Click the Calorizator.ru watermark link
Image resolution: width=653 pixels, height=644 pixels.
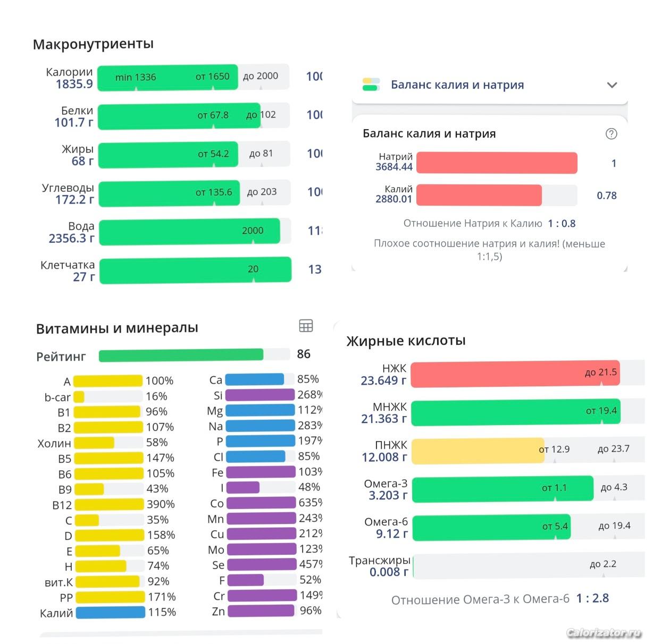(x=604, y=632)
